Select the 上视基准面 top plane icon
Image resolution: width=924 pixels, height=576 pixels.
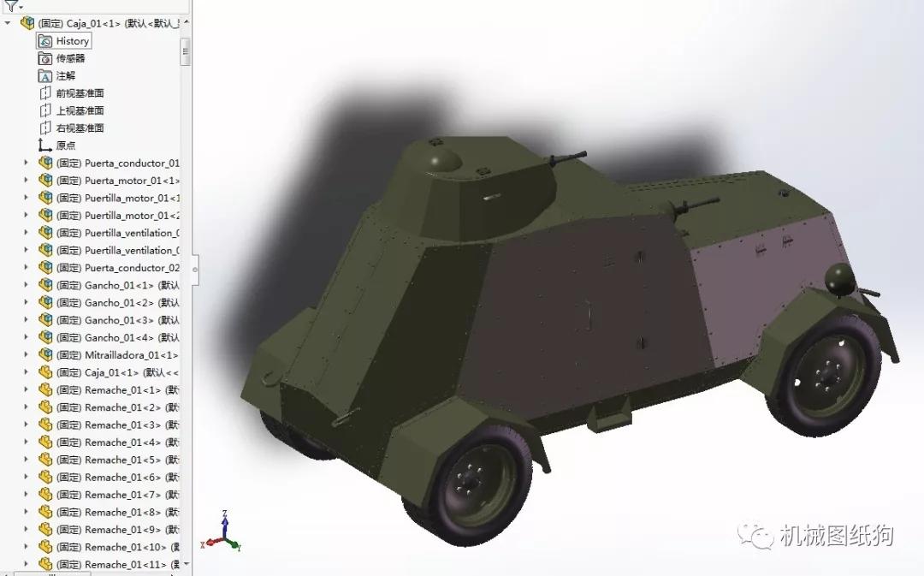pyautogui.click(x=44, y=110)
